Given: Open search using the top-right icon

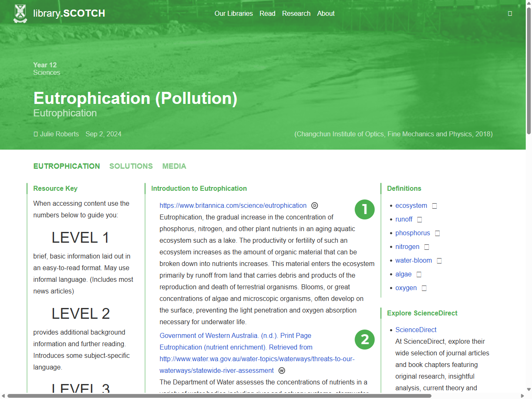Looking at the screenshot, I should point(510,13).
